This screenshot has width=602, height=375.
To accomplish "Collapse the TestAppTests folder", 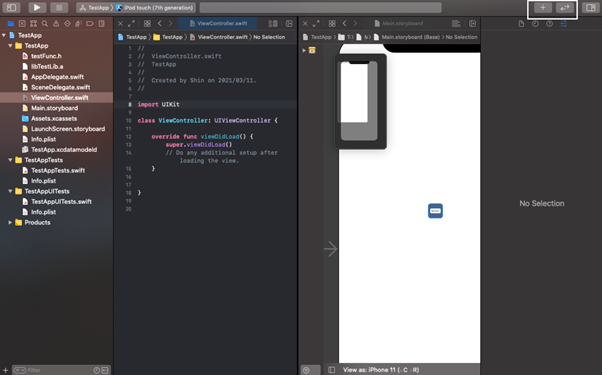I will (x=10, y=160).
